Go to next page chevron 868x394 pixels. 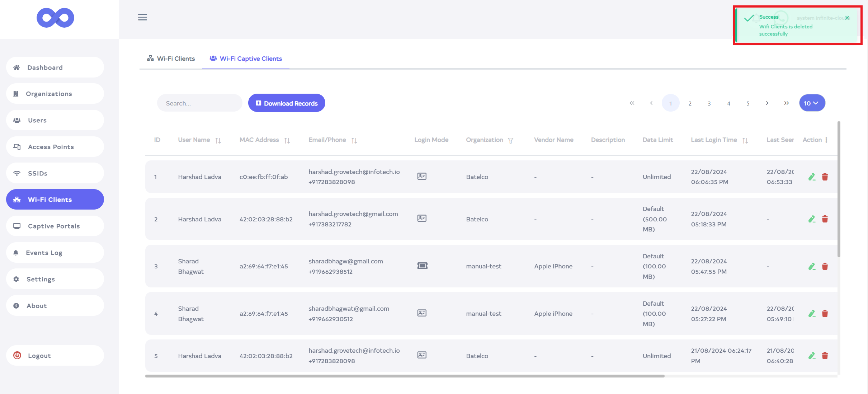coord(767,103)
